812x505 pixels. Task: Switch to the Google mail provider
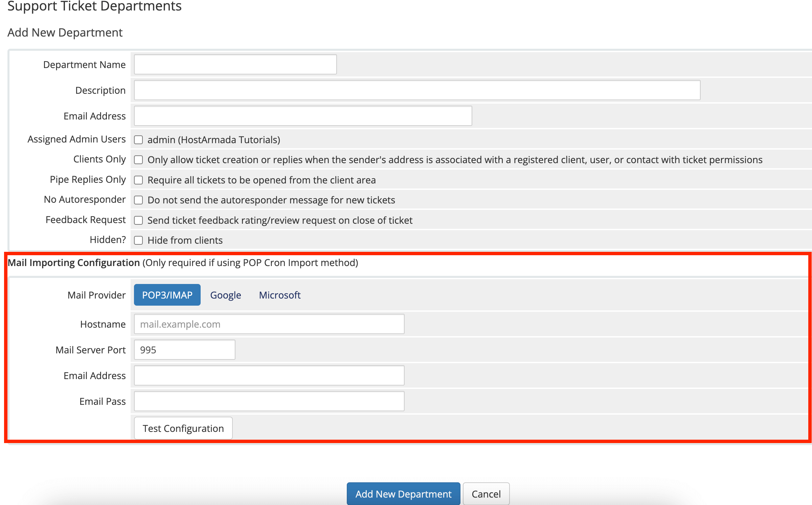point(225,295)
